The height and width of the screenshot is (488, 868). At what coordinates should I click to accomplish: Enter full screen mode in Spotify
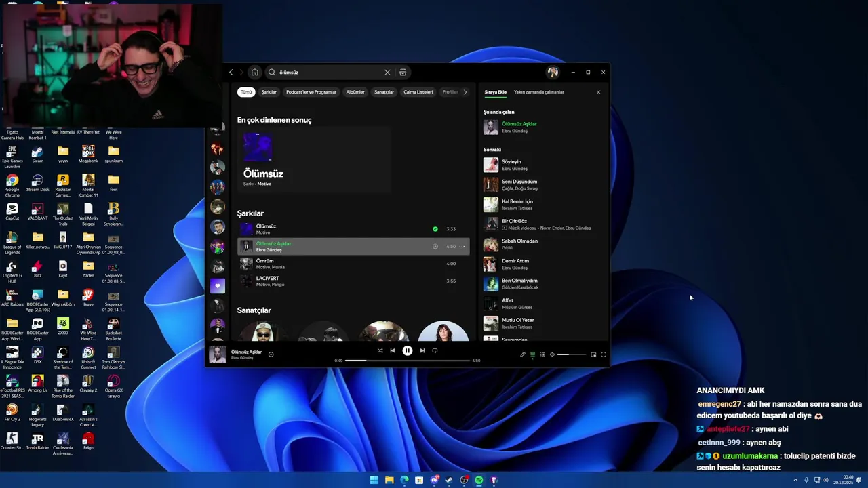point(604,354)
